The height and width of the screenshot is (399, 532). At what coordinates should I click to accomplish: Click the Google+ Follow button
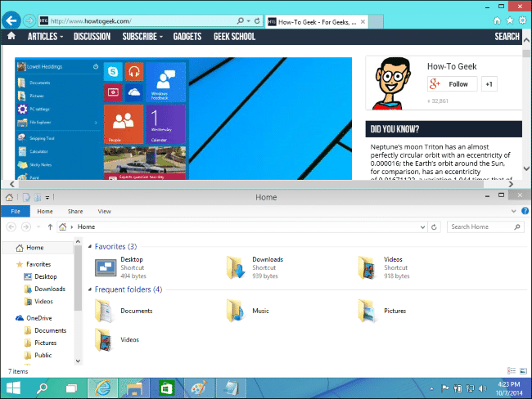(x=453, y=84)
